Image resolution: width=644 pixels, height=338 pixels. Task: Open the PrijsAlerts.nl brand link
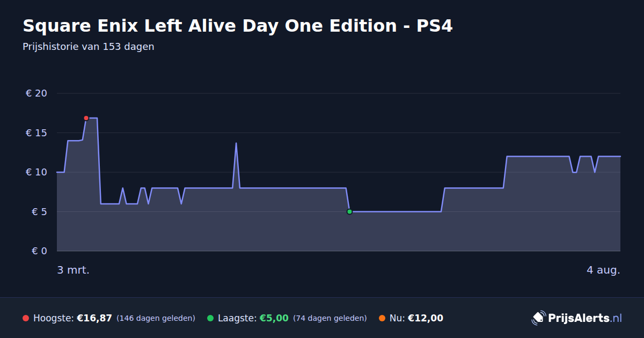coord(577,318)
